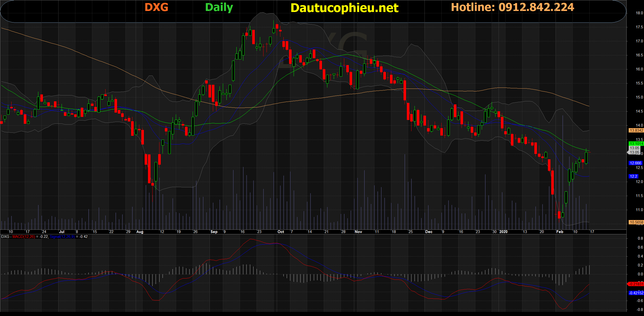Click the green Daily timeframe label

click(219, 7)
